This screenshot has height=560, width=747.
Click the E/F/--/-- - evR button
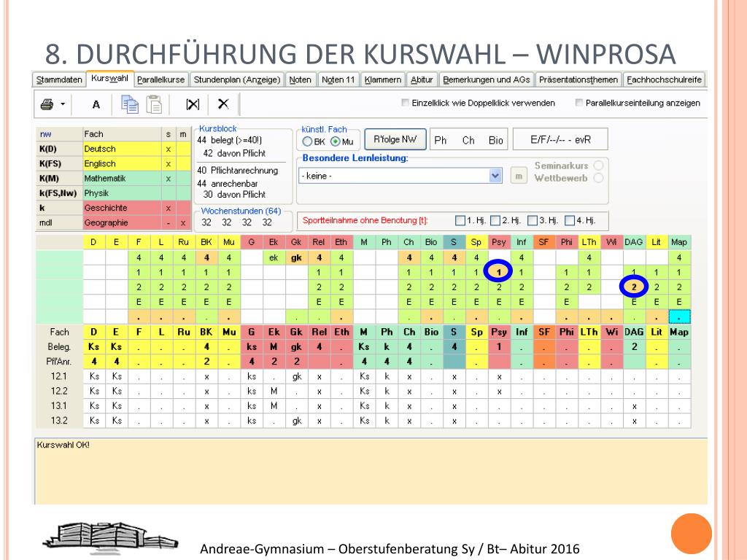click(x=560, y=139)
